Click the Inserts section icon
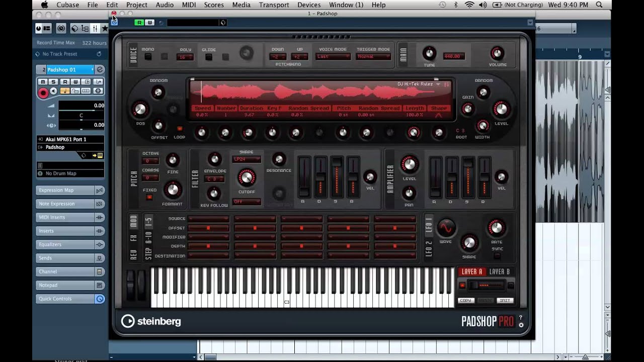 [x=100, y=231]
